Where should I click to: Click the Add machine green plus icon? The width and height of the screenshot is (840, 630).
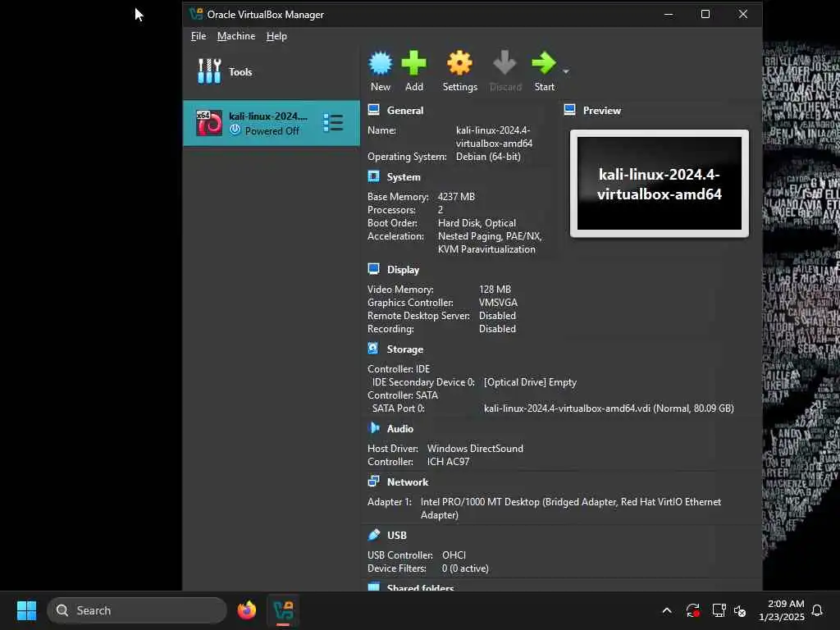click(x=413, y=63)
